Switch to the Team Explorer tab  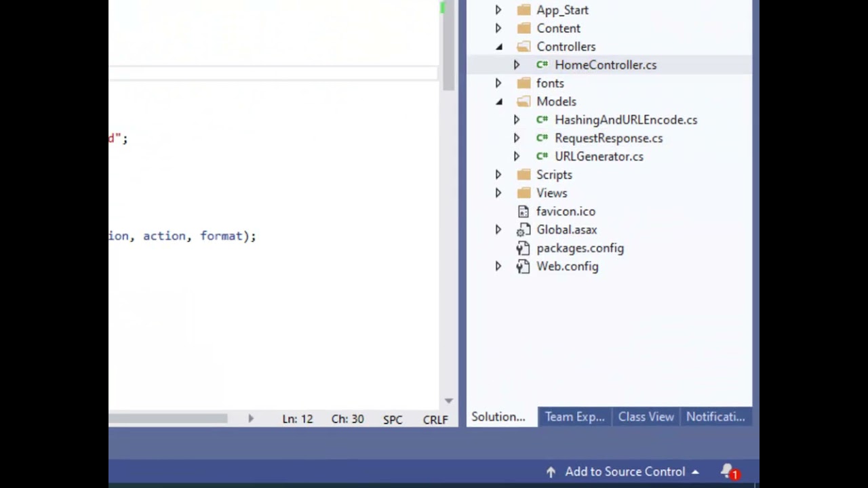tap(574, 417)
